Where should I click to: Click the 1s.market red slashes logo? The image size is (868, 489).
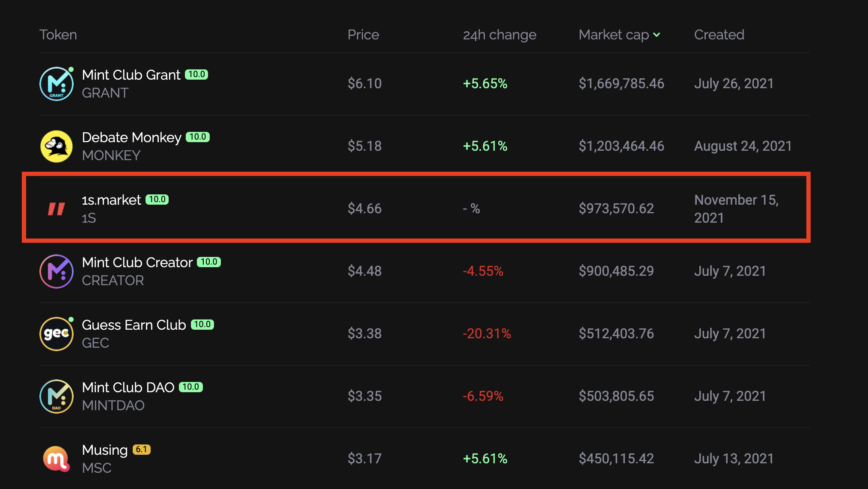tap(56, 209)
